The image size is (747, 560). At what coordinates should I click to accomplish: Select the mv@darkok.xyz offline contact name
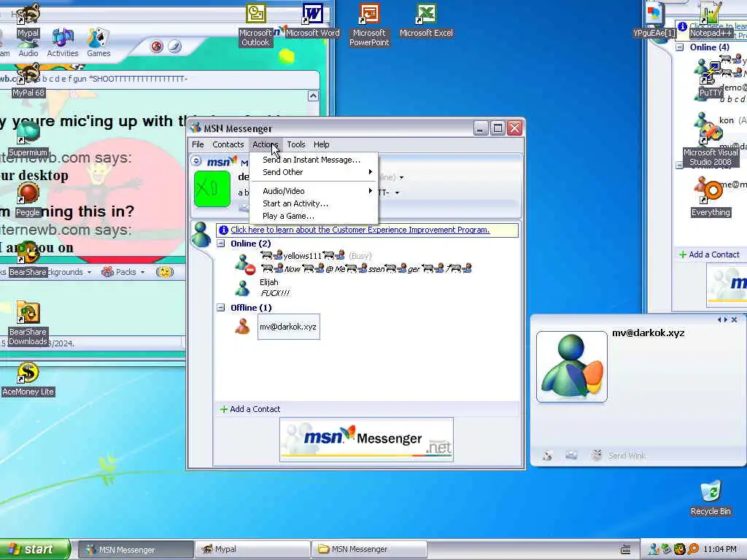[x=288, y=327]
